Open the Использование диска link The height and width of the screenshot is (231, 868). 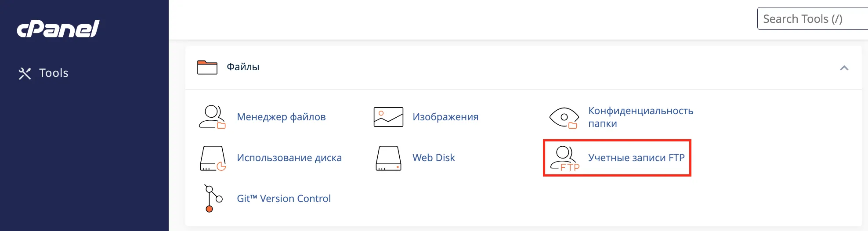pyautogui.click(x=289, y=158)
